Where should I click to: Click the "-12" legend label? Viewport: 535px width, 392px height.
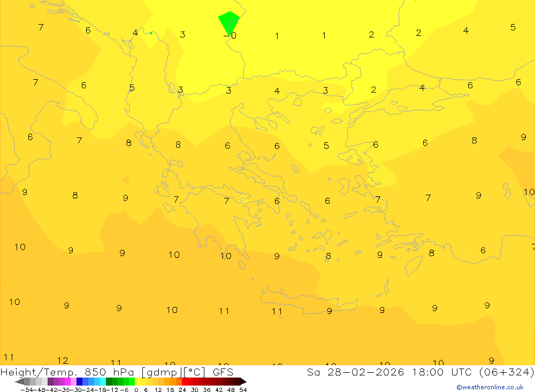click(112, 390)
